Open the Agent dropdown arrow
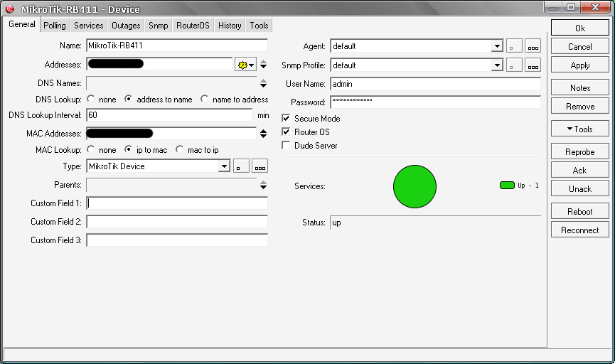Image resolution: width=615 pixels, height=364 pixels. 497,46
